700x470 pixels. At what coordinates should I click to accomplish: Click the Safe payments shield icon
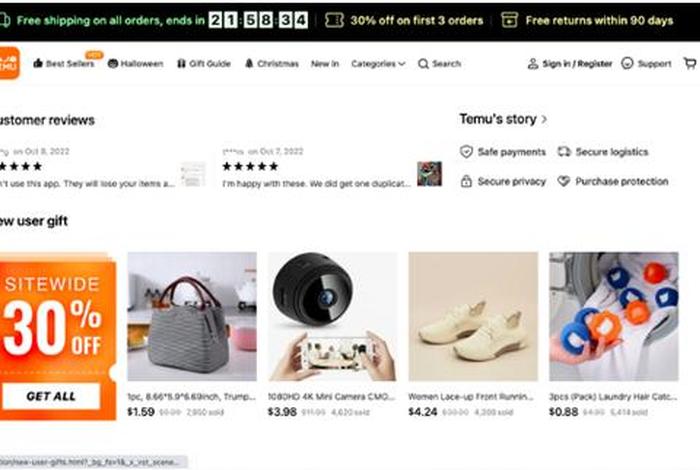466,151
